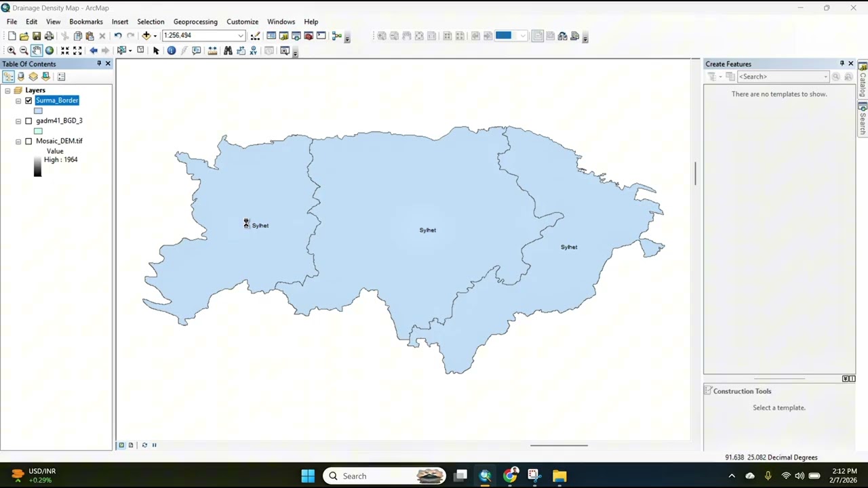
Task: Collapse the Surma_Border layer legend
Action: tap(18, 101)
